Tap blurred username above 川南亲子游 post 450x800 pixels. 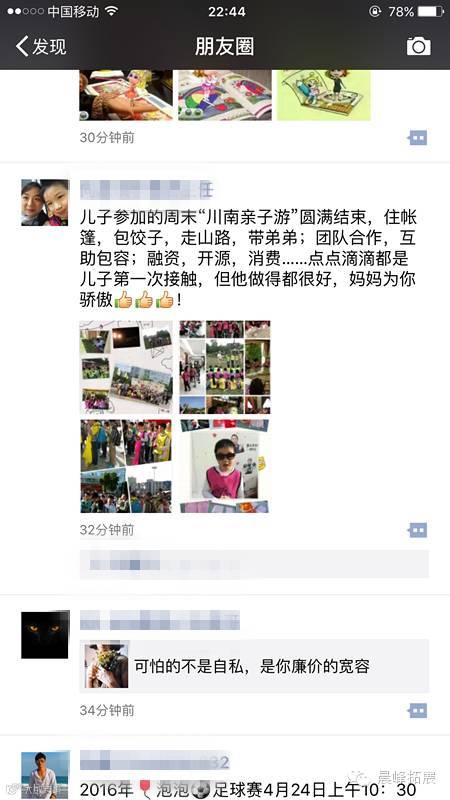pyautogui.click(x=146, y=190)
